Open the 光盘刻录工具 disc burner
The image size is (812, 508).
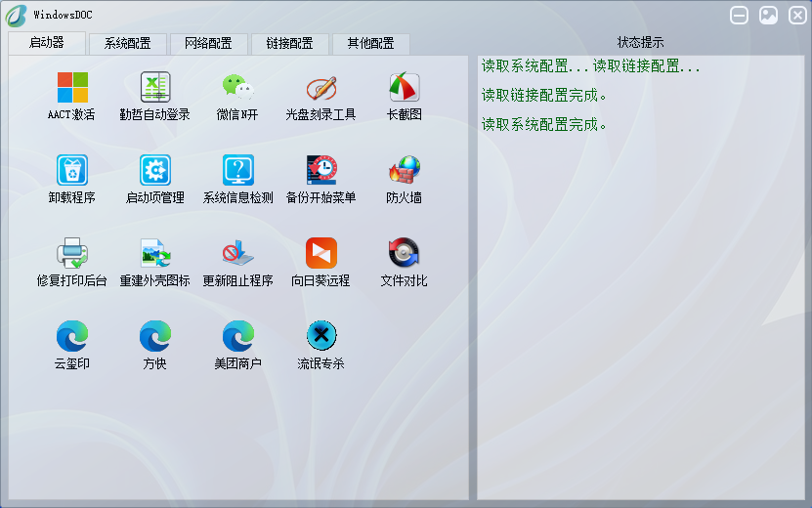[321, 88]
